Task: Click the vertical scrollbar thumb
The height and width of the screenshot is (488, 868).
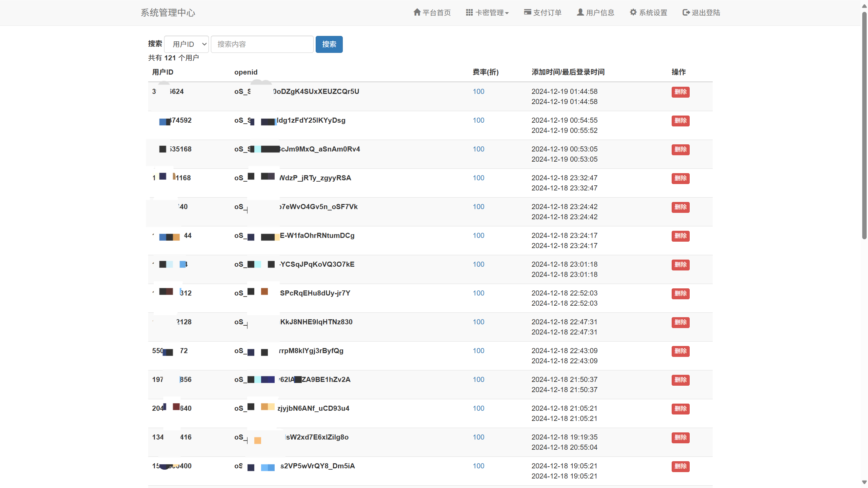Action: tap(864, 125)
